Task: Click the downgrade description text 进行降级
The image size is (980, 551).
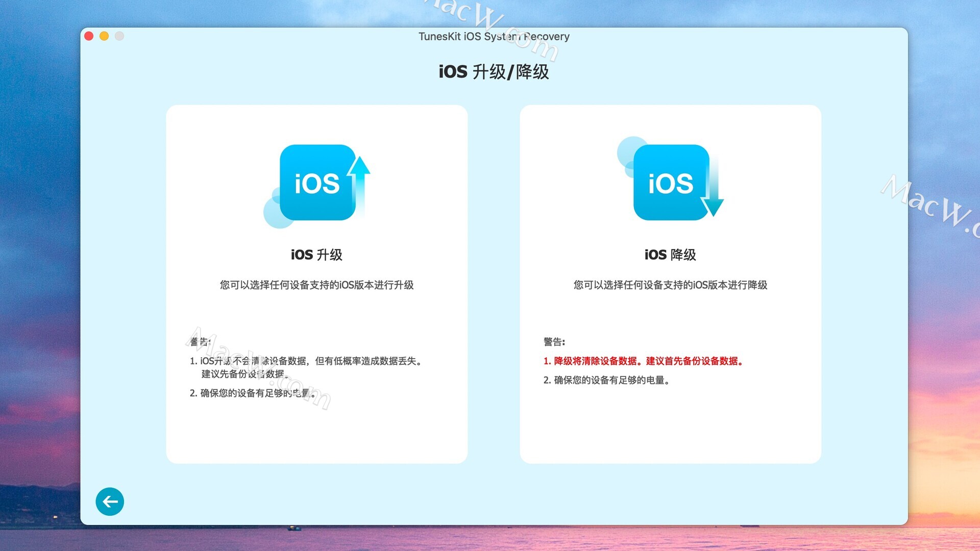Action: 747,285
